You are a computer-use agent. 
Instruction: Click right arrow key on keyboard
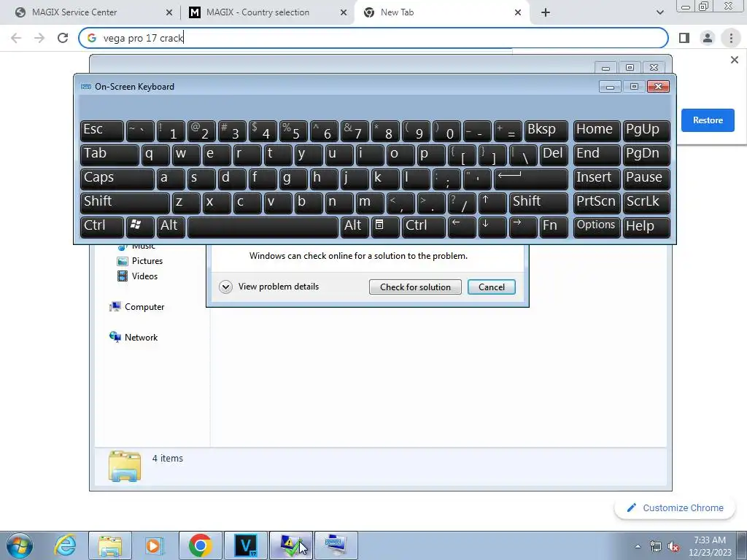click(x=522, y=227)
